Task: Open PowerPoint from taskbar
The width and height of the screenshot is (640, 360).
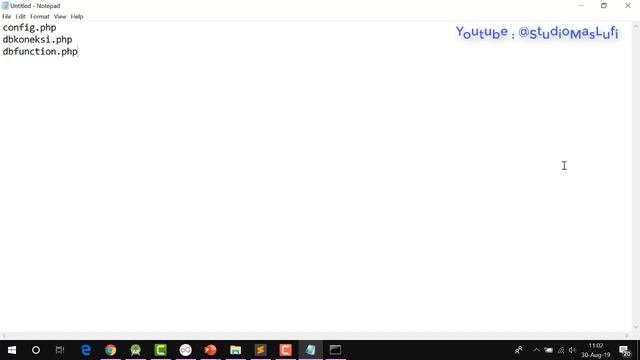Action: point(210,350)
